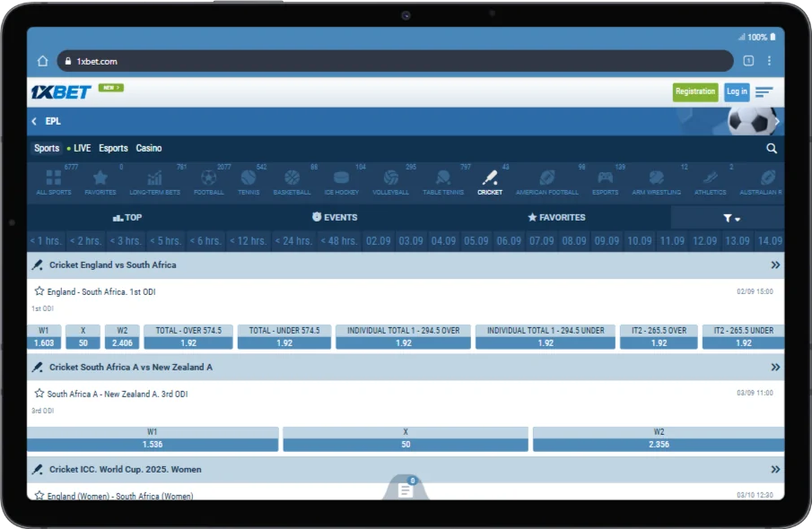Filter events by date 07.09
Viewport: 812px width, 529px height.
pyautogui.click(x=542, y=240)
